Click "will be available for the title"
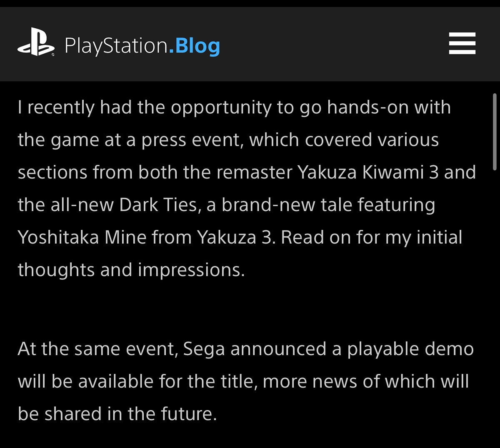Screen dimensions: 500x448 [137, 381]
